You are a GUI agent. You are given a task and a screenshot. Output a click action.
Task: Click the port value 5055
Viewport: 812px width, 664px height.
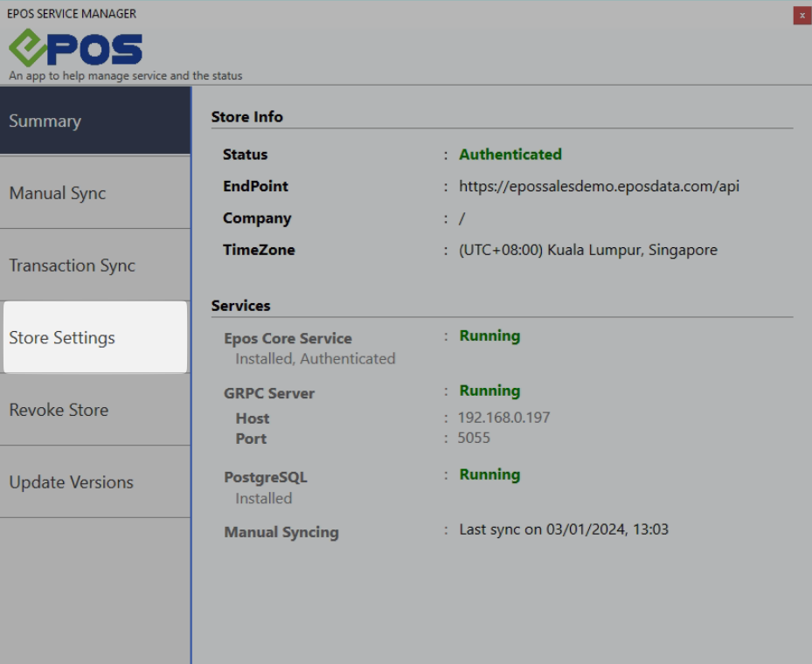[474, 438]
